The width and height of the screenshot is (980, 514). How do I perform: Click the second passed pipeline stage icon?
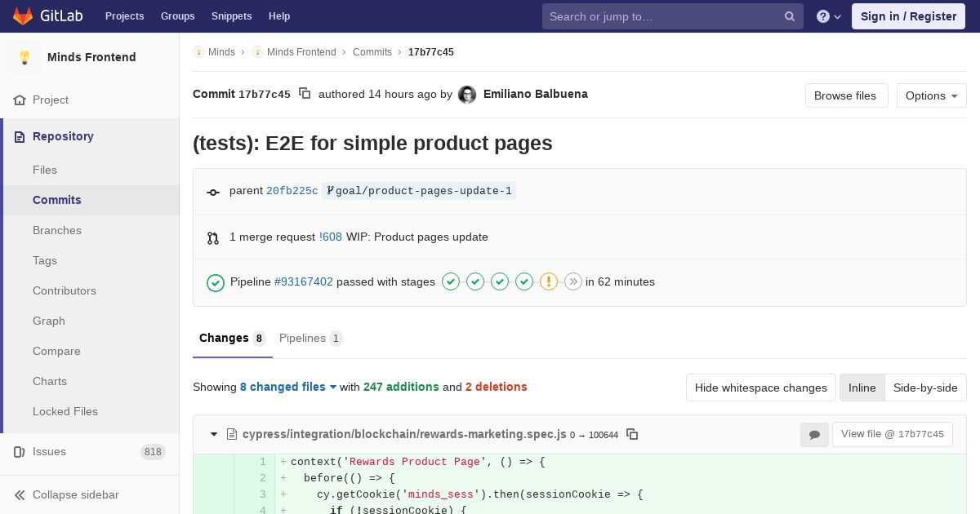pos(475,281)
